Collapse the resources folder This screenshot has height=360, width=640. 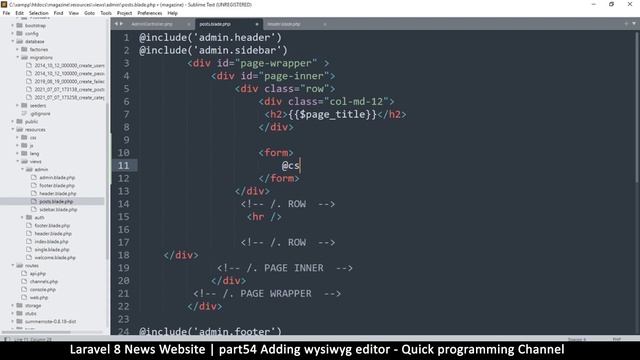pyautogui.click(x=13, y=129)
